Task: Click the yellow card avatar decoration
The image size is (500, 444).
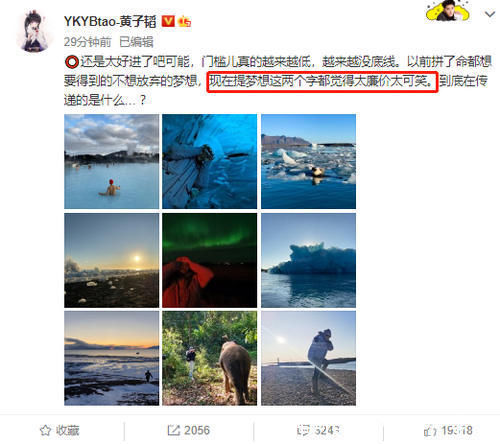Action: point(448,11)
